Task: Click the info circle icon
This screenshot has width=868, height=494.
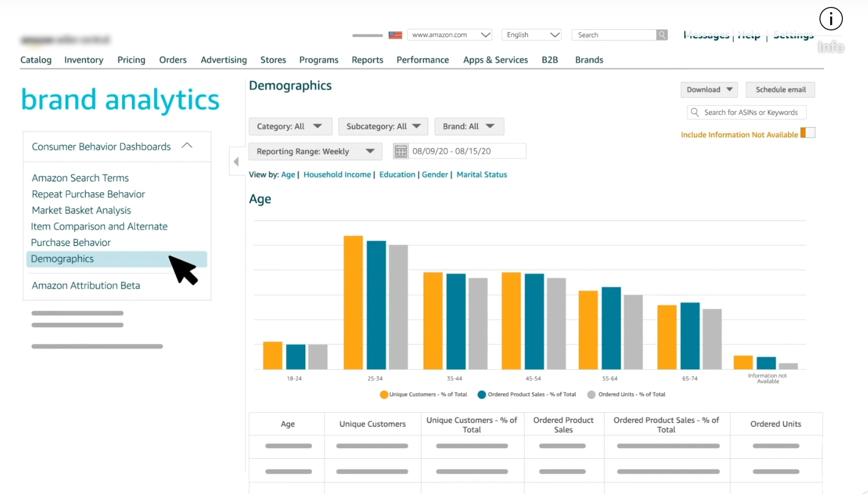Action: (x=831, y=19)
